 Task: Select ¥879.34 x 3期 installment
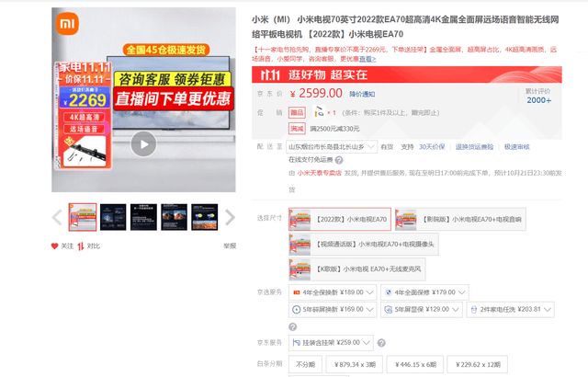pos(355,364)
